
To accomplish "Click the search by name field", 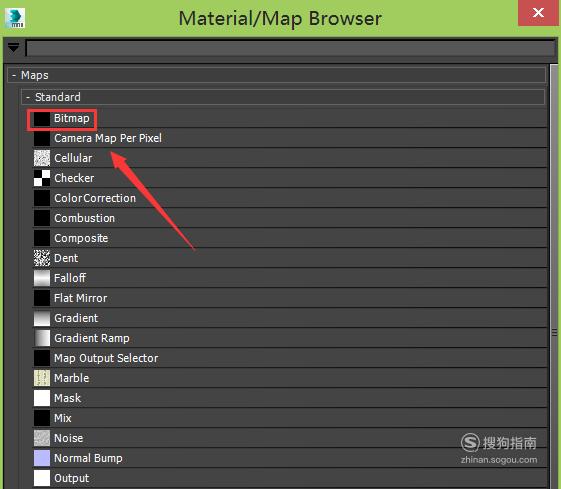I will coord(291,48).
